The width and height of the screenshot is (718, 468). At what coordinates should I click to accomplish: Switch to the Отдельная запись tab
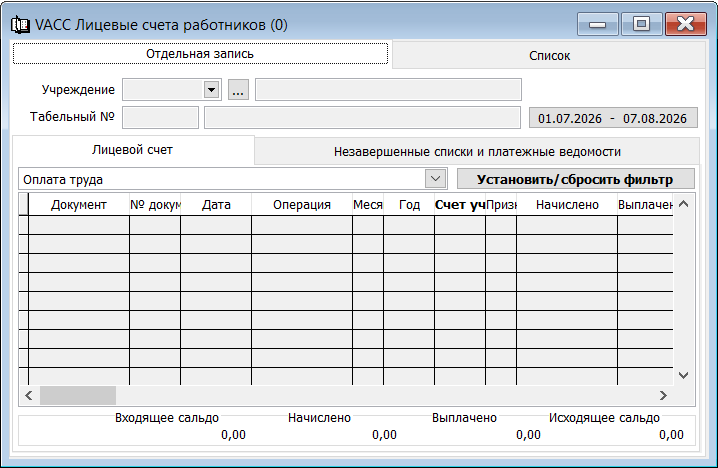(x=200, y=54)
